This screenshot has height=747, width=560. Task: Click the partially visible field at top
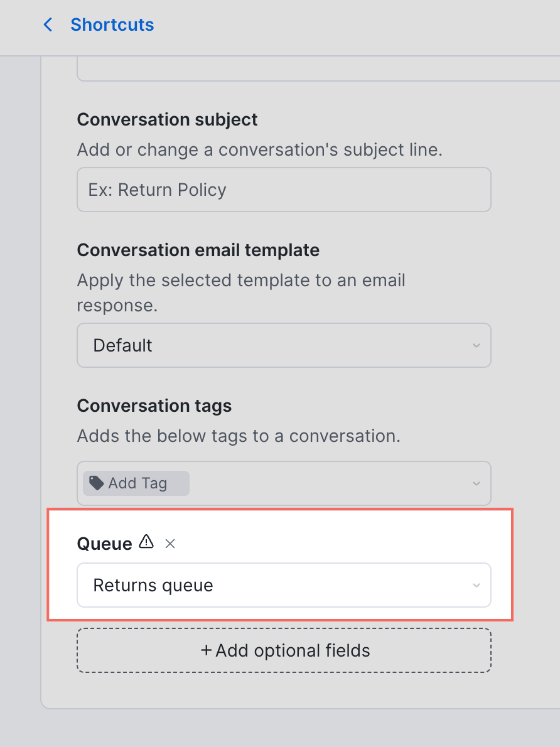pos(314,70)
